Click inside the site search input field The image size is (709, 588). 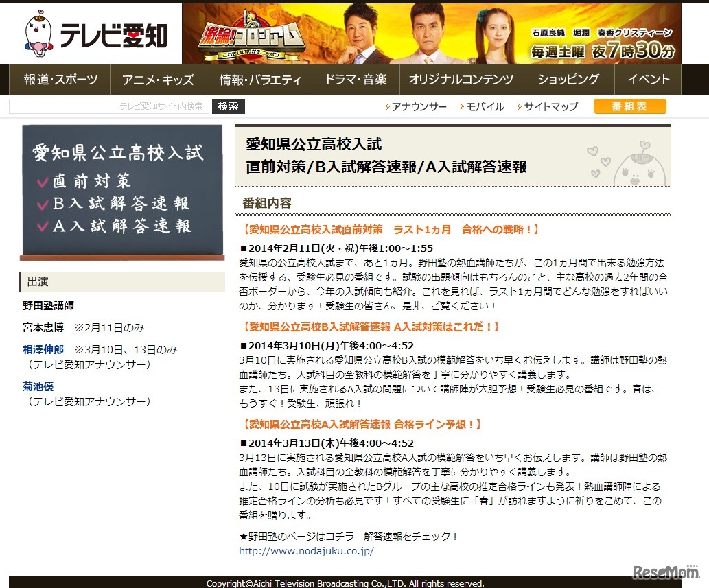click(x=110, y=106)
